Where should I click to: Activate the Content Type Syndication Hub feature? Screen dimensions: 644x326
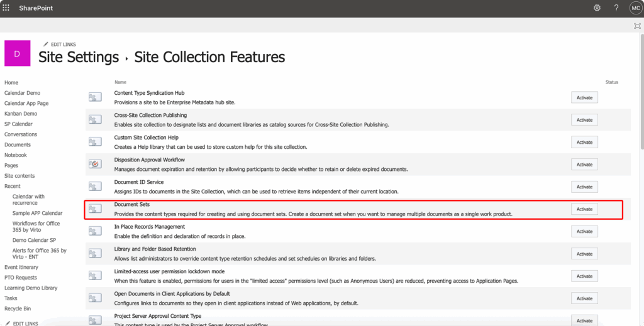[x=584, y=97]
